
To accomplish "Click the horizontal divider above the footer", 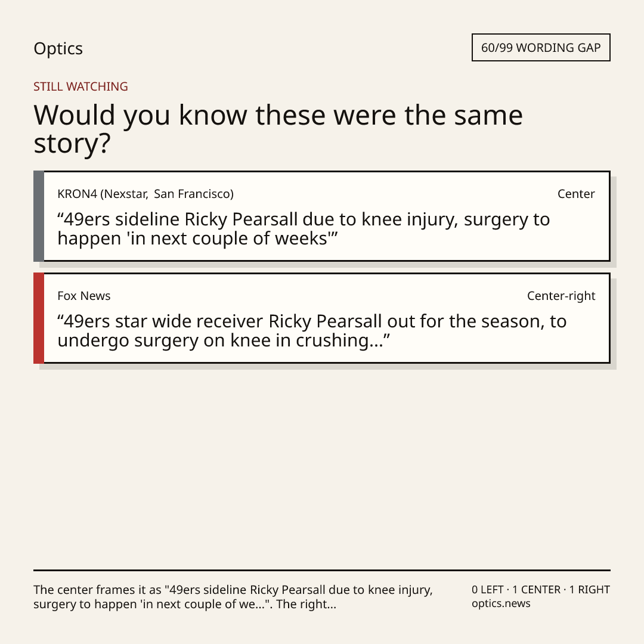I will (x=322, y=570).
